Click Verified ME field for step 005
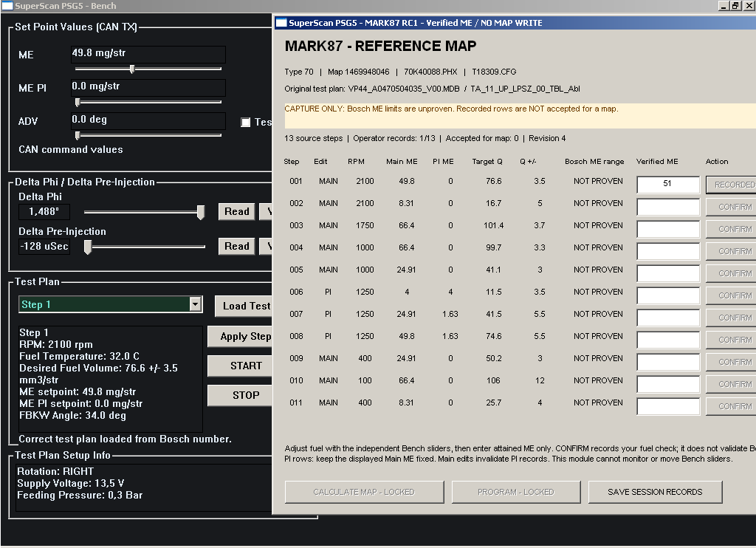The height and width of the screenshot is (548, 756). click(x=668, y=273)
